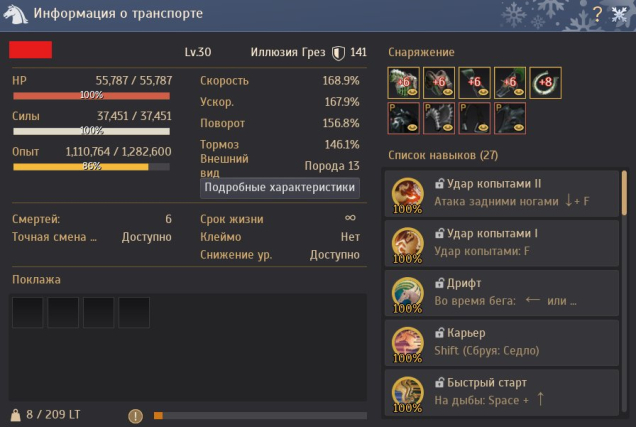Select the first pearl outfit slot
This screenshot has width=636, height=427.
[403, 118]
